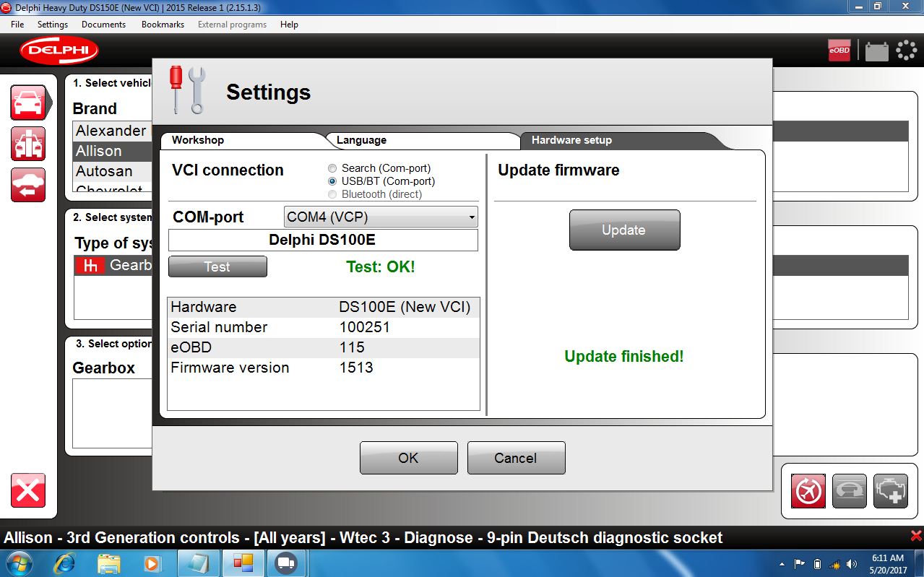Screen dimensions: 924x577
Task: Click the eOBD row showing 115
Action: (324, 347)
